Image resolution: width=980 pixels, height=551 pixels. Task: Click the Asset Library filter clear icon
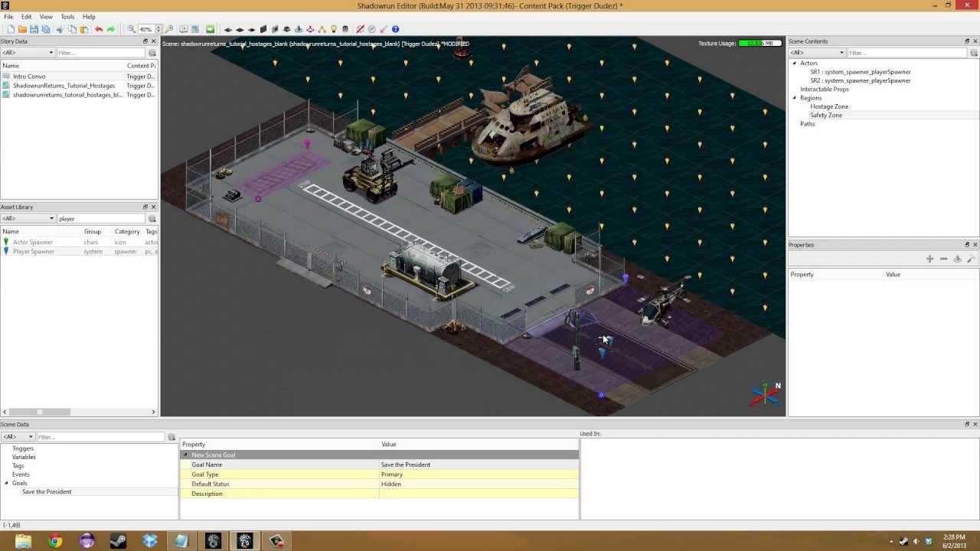152,219
